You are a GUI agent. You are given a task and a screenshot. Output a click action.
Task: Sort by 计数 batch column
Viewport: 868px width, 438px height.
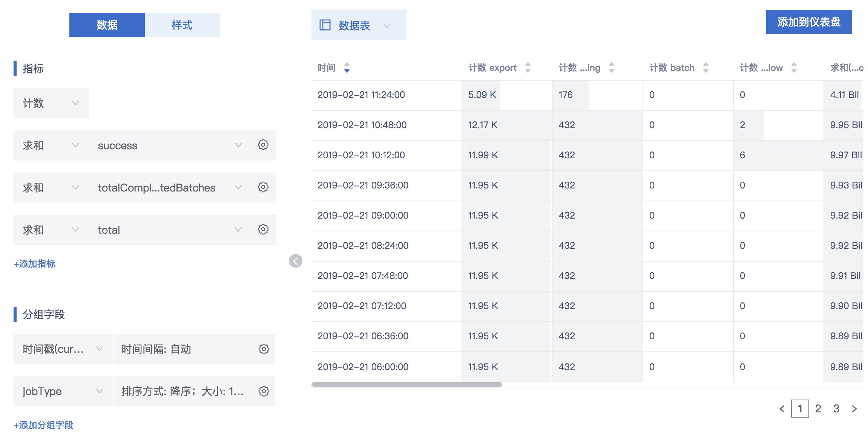coord(706,68)
